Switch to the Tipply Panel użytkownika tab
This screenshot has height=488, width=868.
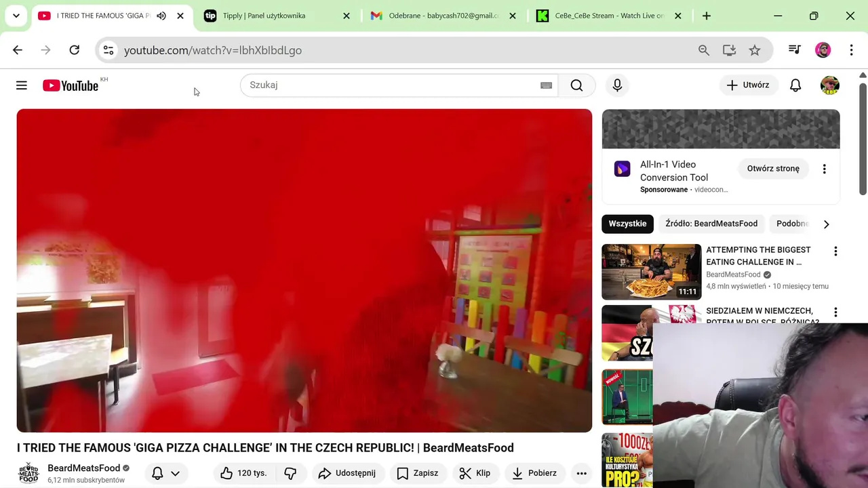[264, 16]
